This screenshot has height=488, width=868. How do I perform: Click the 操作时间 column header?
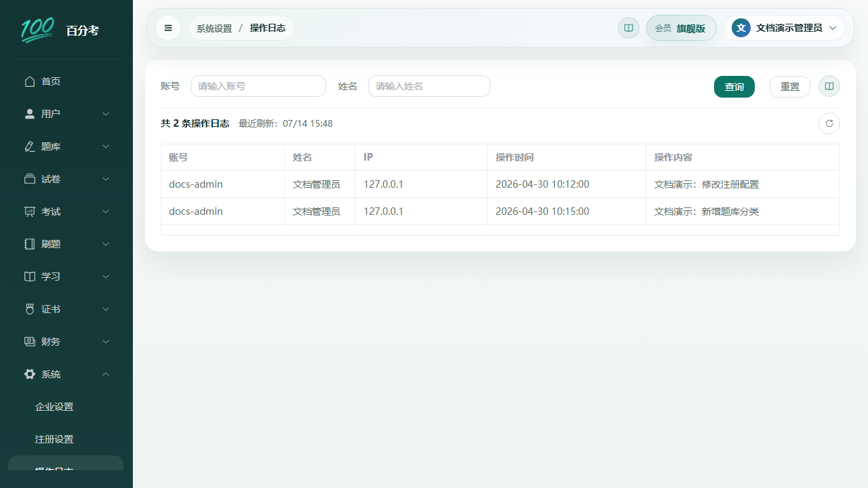point(567,157)
